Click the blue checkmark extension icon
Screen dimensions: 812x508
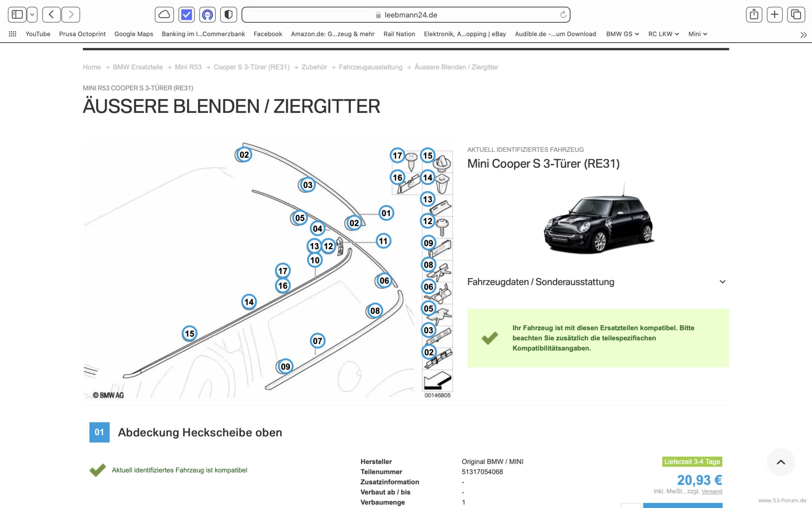[x=186, y=15]
